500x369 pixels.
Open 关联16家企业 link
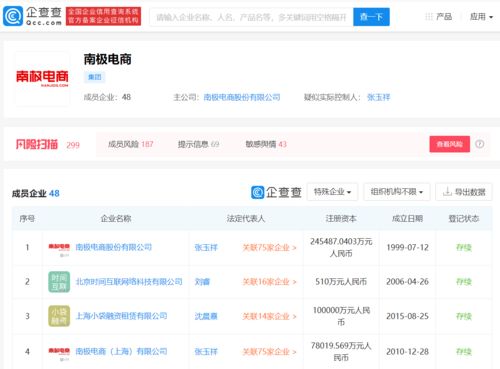coord(269,282)
